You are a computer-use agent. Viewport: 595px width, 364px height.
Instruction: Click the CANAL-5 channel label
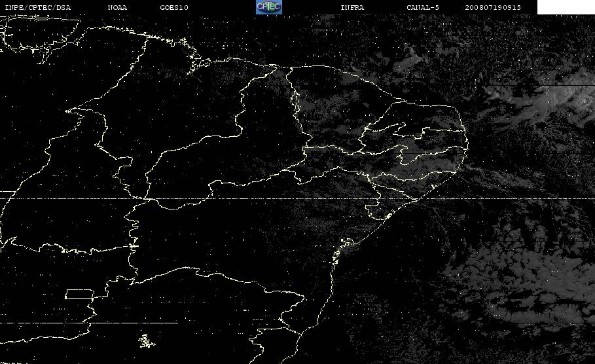[423, 8]
